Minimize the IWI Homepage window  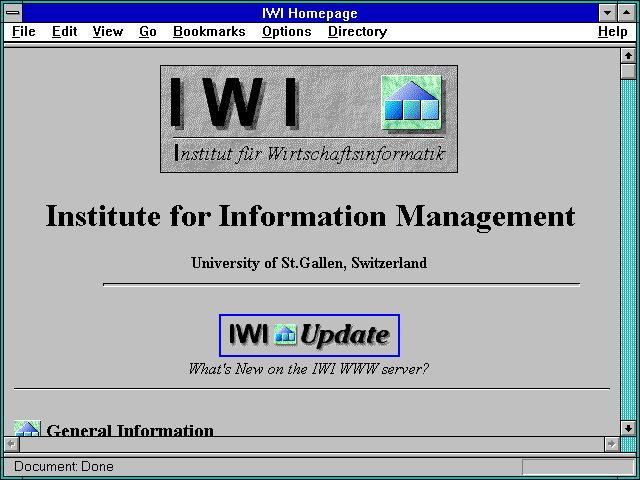click(607, 13)
